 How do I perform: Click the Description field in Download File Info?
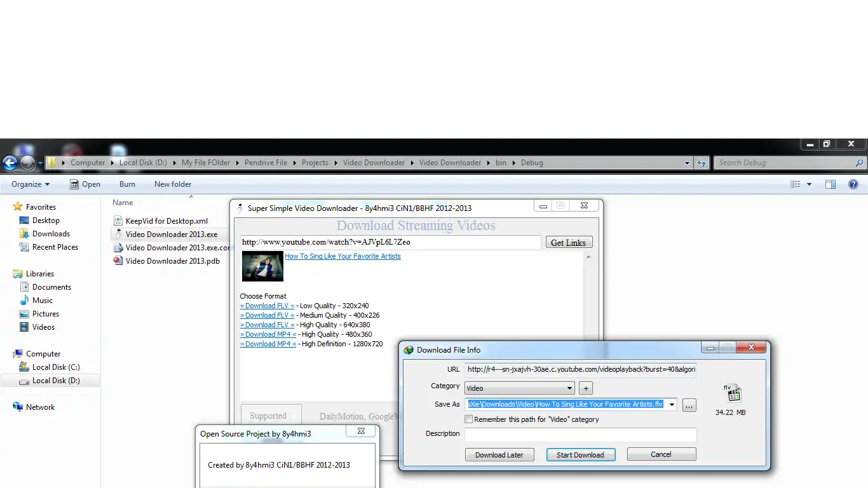(x=580, y=435)
